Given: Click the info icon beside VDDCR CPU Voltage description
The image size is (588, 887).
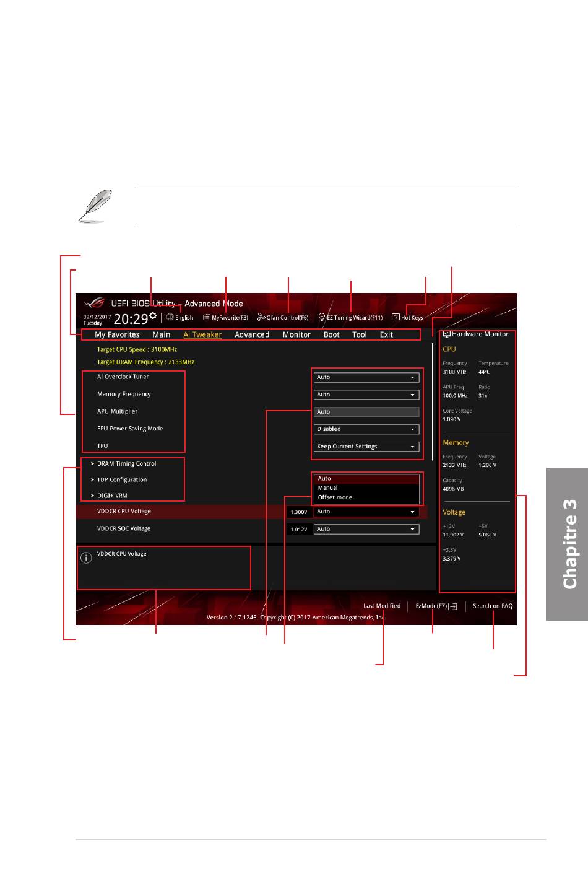Looking at the screenshot, I should pyautogui.click(x=87, y=558).
